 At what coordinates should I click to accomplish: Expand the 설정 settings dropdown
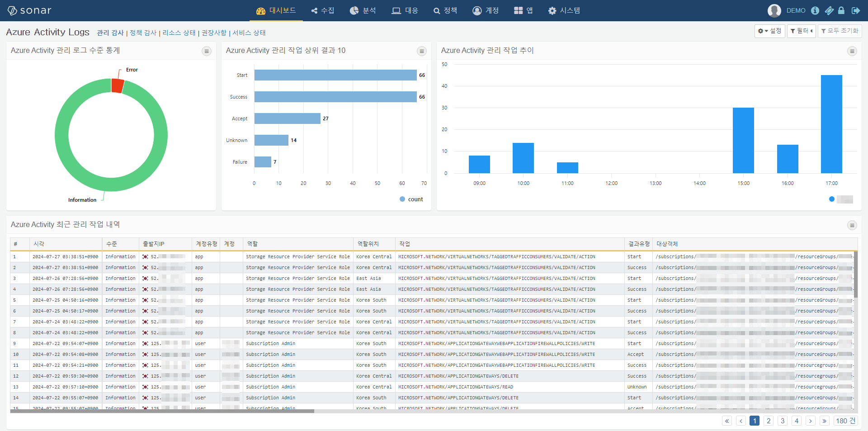click(x=769, y=31)
